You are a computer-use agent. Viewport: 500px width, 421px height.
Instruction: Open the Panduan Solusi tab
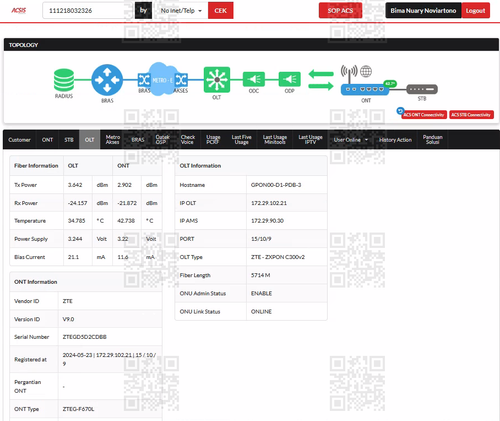433,140
